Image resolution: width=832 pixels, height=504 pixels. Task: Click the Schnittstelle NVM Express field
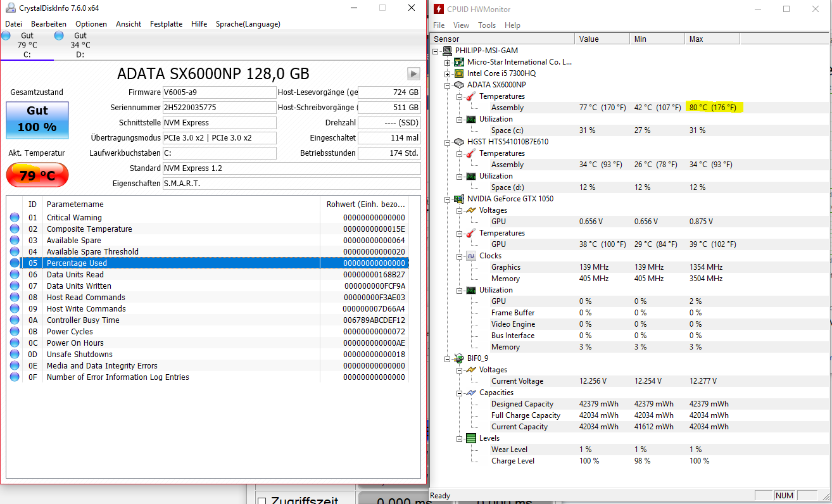(x=219, y=123)
